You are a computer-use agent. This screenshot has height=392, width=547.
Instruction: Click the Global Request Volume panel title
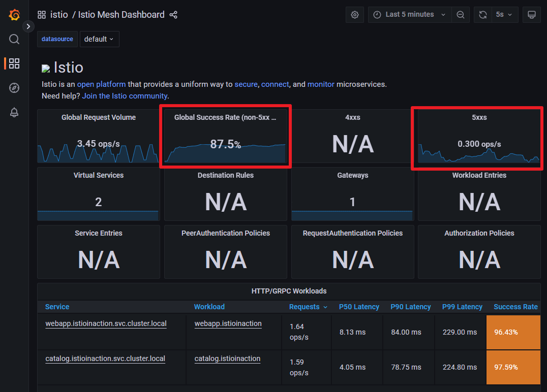tap(99, 117)
